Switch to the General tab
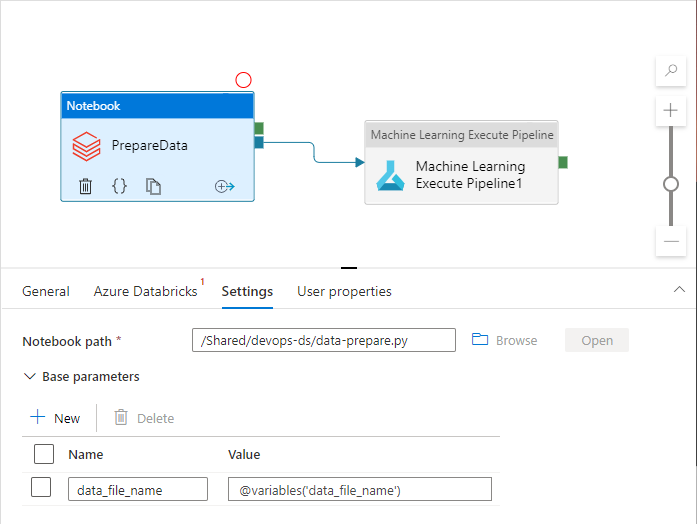 (46, 292)
